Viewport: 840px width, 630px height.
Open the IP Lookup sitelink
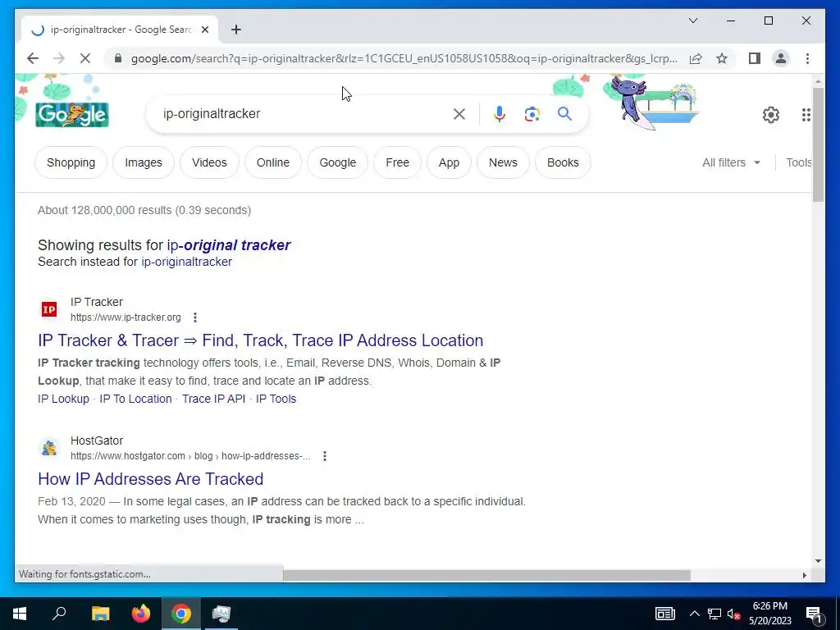tap(63, 399)
